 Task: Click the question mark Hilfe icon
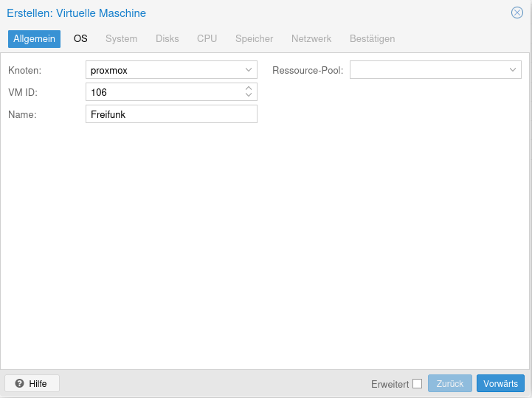(20, 383)
